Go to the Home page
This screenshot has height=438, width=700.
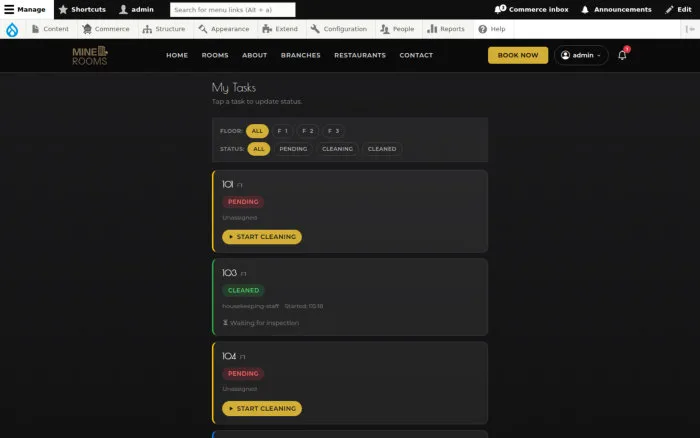177,55
